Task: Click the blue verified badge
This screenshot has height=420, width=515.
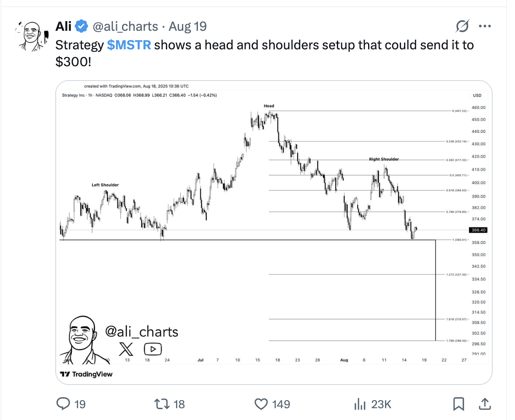Action: pyautogui.click(x=81, y=27)
